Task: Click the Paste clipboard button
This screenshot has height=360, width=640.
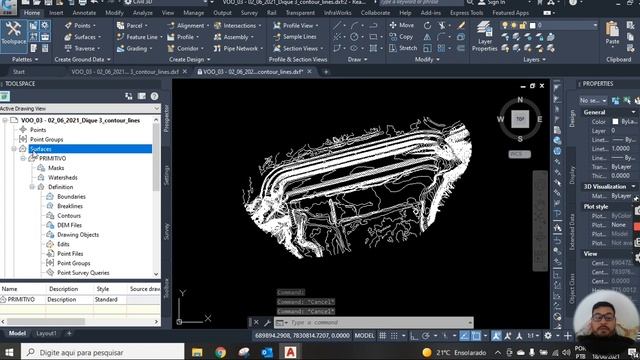Action: [x=612, y=33]
